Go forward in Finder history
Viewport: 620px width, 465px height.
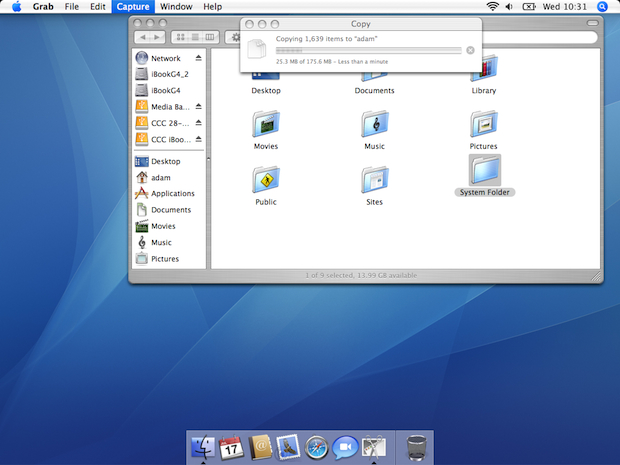pyautogui.click(x=157, y=37)
